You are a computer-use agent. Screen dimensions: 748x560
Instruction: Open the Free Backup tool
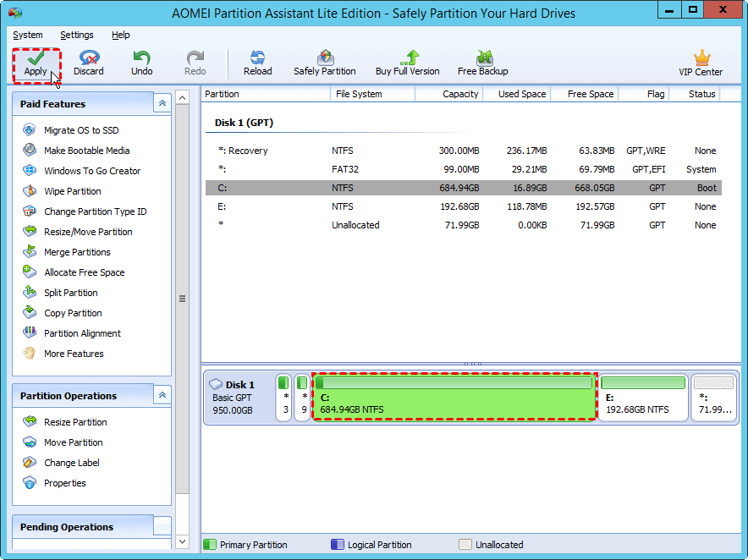coord(483,64)
